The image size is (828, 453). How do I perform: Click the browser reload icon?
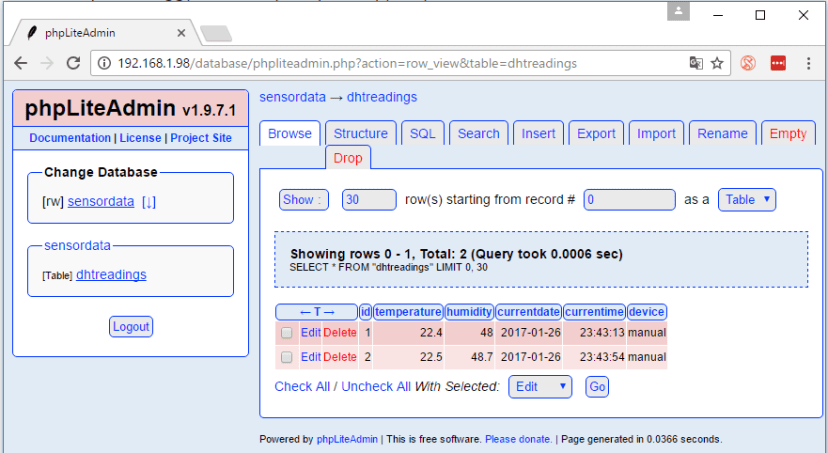coord(73,63)
